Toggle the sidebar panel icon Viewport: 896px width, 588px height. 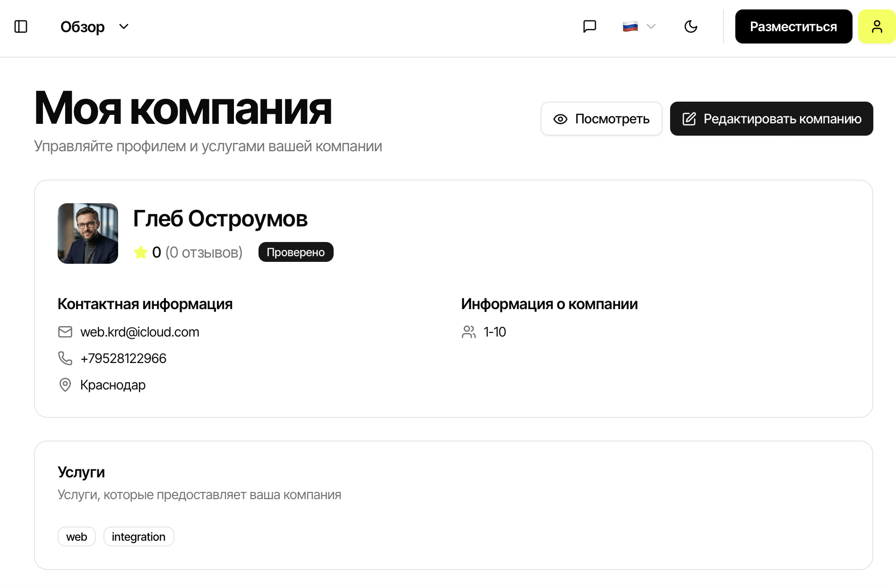(x=21, y=26)
